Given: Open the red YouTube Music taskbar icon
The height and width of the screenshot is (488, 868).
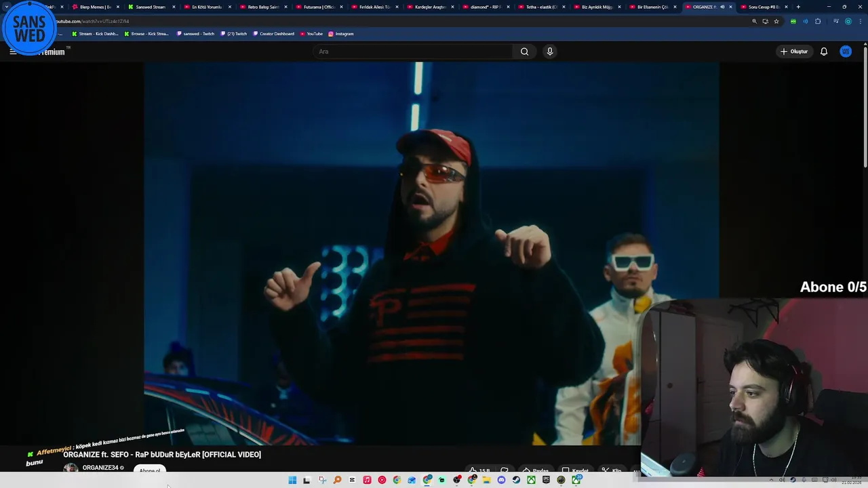Looking at the screenshot, I should coord(382,480).
